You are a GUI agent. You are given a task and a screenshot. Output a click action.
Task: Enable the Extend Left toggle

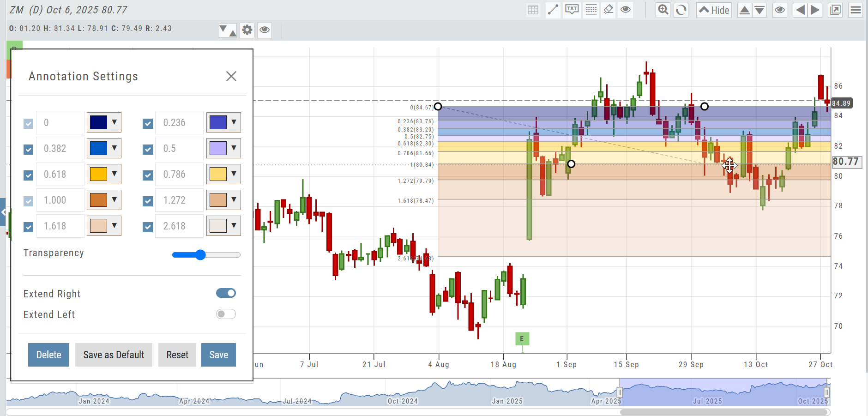click(x=226, y=314)
